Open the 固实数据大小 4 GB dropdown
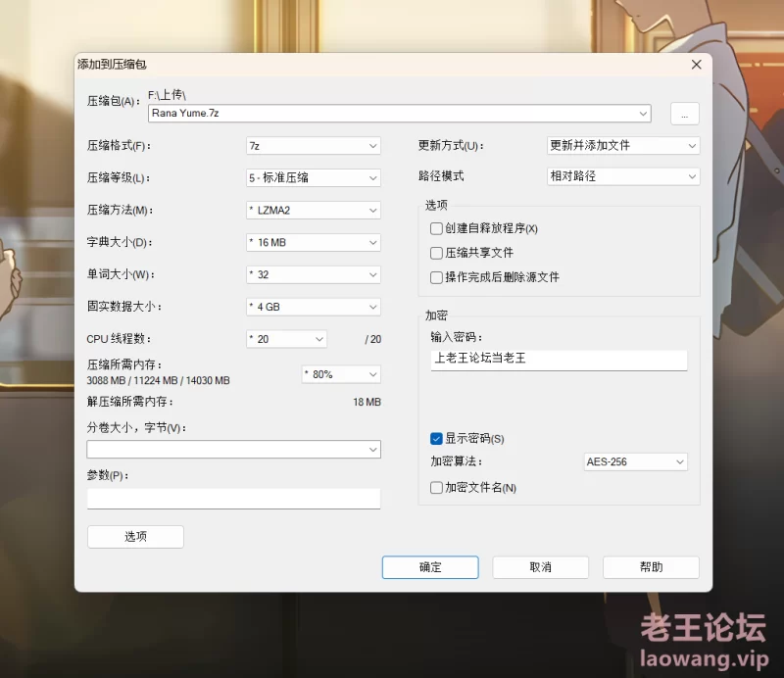The height and width of the screenshot is (678, 784). pos(314,307)
